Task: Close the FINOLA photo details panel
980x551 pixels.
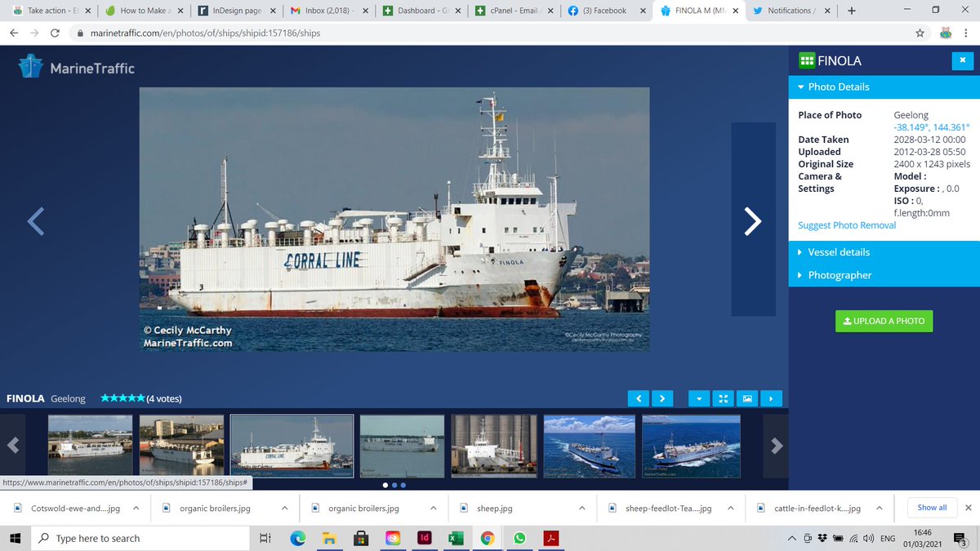Action: point(963,60)
